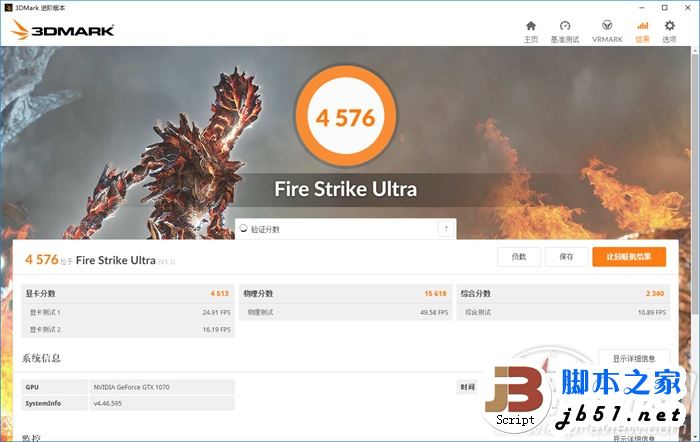
Task: Click the 10.89 FPS value
Action: pyautogui.click(x=652, y=312)
